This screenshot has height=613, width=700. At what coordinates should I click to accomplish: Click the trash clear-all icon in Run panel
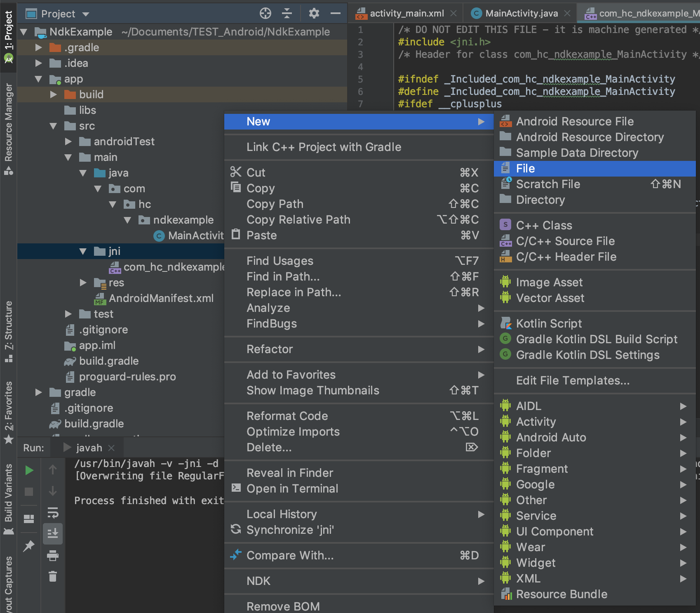(x=53, y=576)
